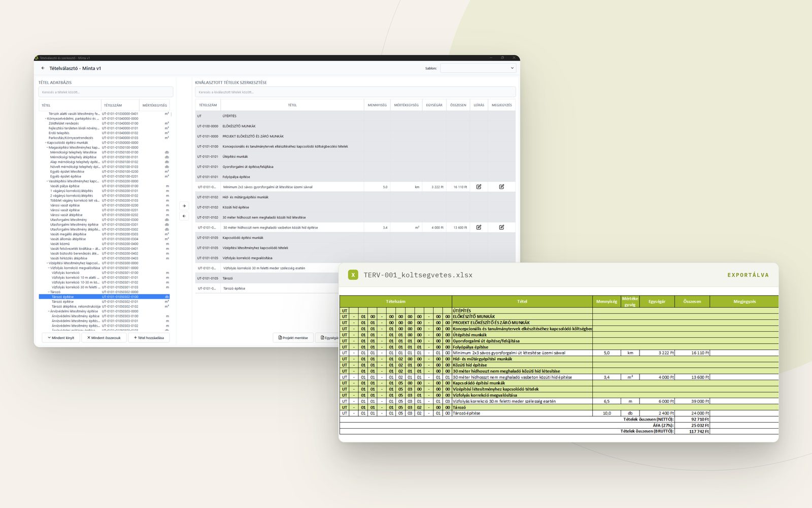The image size is (812, 508).
Task: Edit Megjegyzés for the vasbeton közúti híd row
Action: coord(501,228)
